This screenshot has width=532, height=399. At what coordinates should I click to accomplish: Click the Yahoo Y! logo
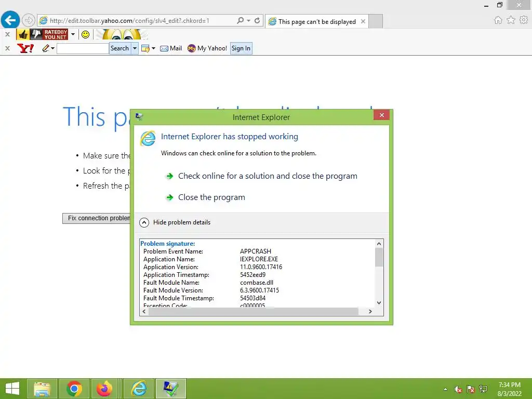click(25, 48)
